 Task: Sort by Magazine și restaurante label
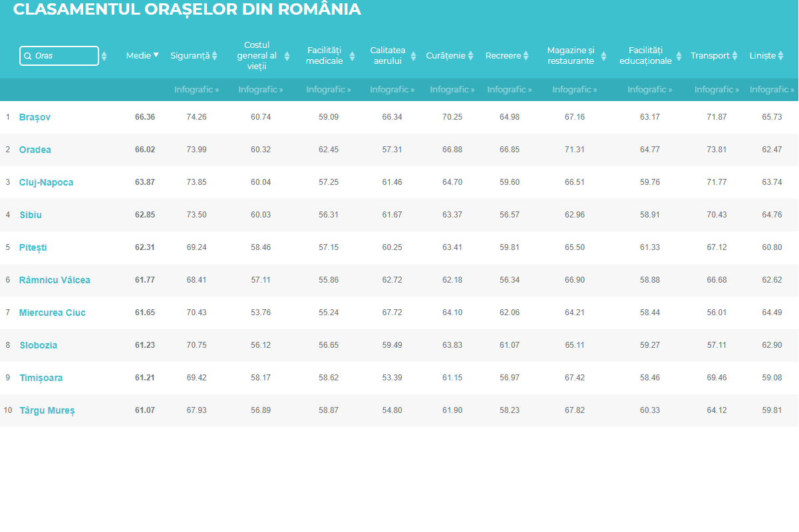click(571, 56)
